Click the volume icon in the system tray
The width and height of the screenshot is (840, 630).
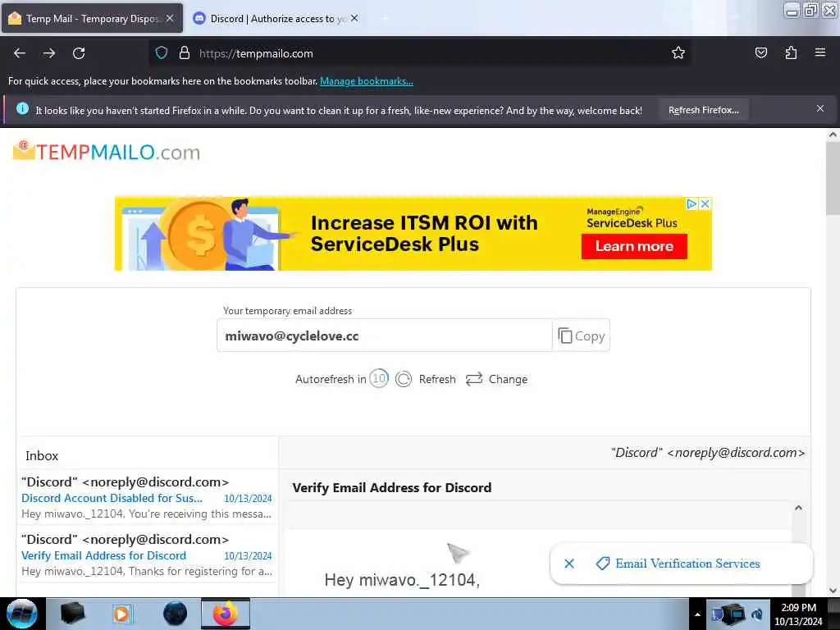pos(757,615)
